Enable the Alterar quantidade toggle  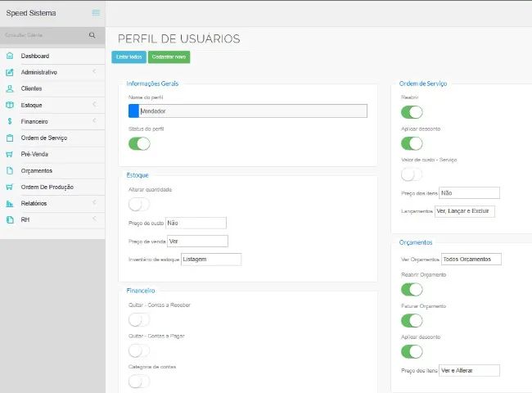139,204
